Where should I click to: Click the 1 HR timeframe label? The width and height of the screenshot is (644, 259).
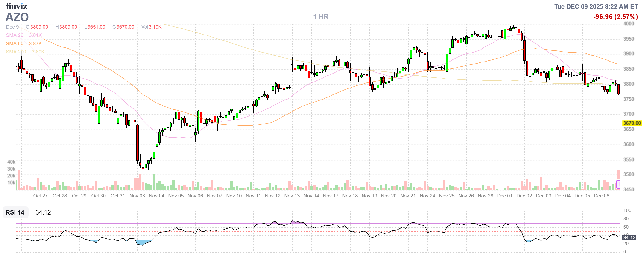click(321, 17)
